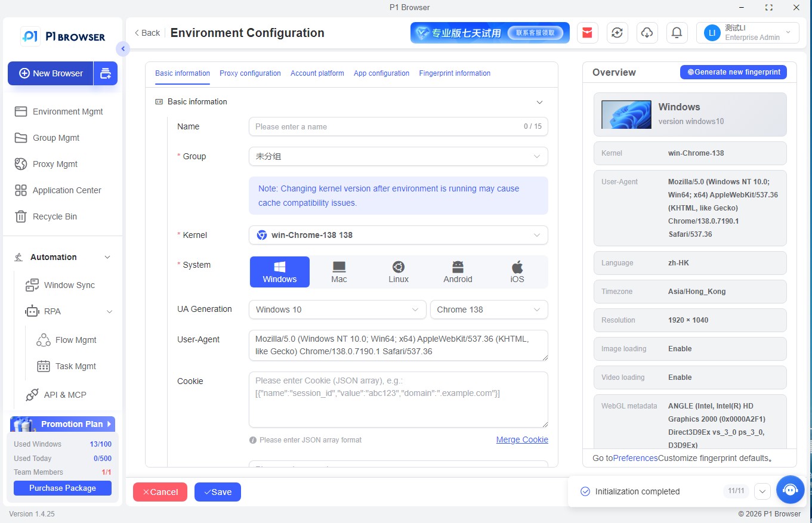
Task: Open the Preferences link
Action: click(x=635, y=458)
